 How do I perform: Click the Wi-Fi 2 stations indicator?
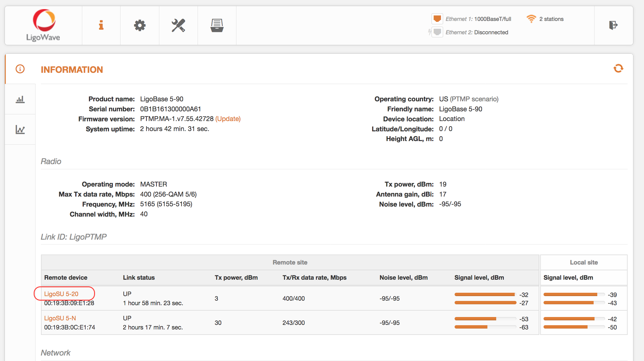(x=545, y=19)
